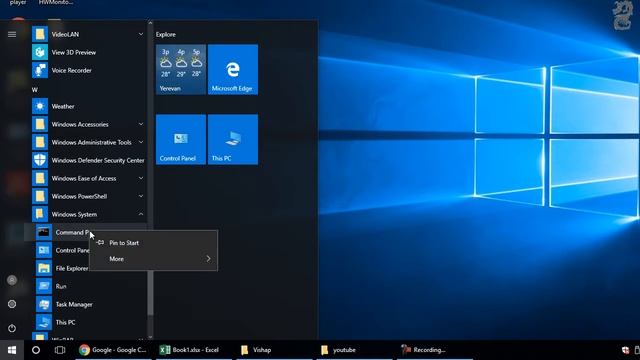This screenshot has height=360, width=640.
Task: Click Windows PowerShell folder icon
Action: 40,196
